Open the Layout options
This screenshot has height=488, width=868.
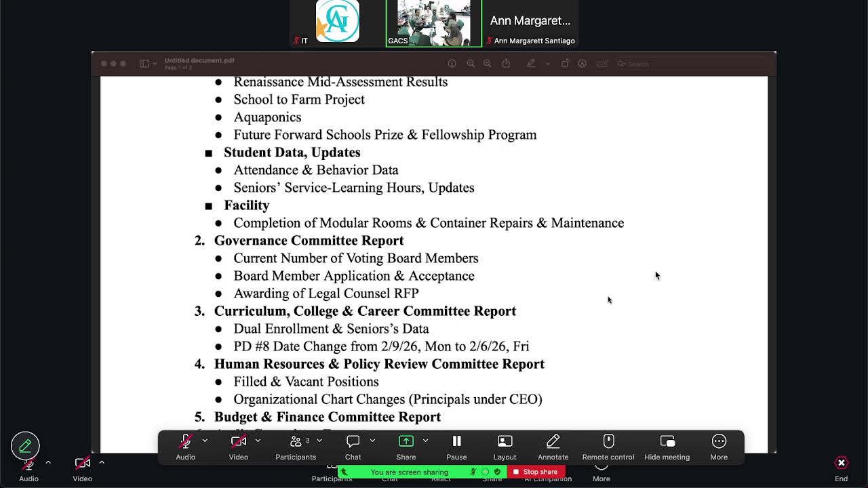pyautogui.click(x=505, y=447)
